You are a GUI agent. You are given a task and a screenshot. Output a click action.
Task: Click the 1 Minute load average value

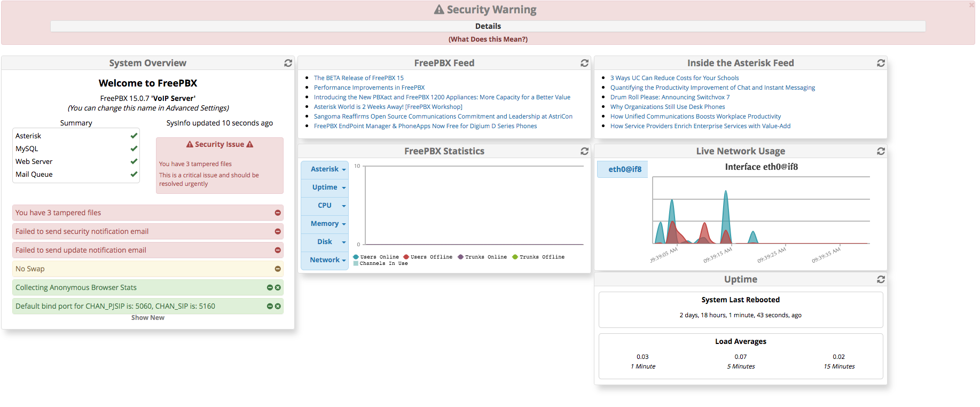[x=642, y=357]
